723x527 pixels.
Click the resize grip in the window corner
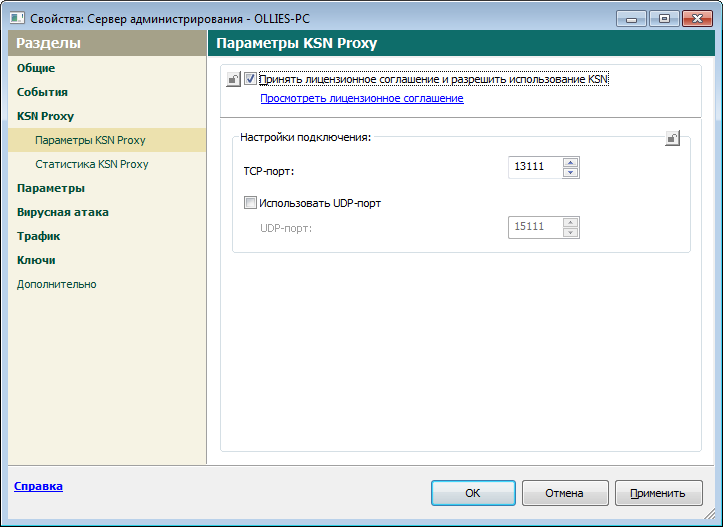[709, 513]
